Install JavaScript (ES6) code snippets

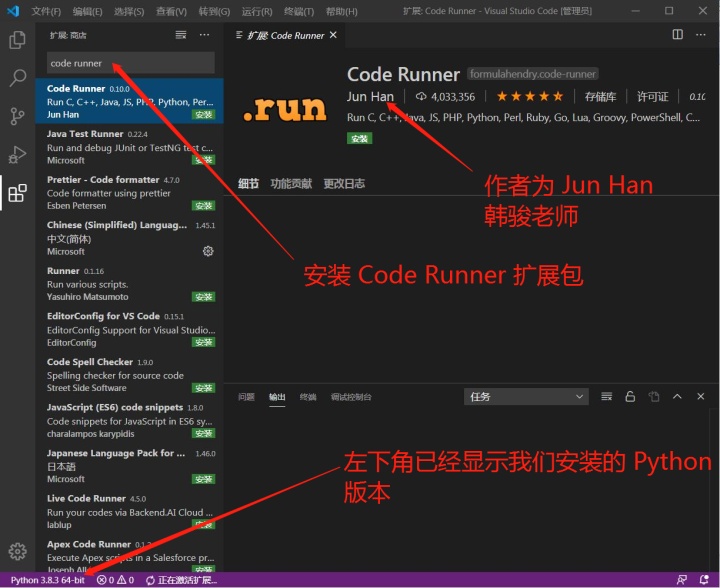[x=203, y=434]
